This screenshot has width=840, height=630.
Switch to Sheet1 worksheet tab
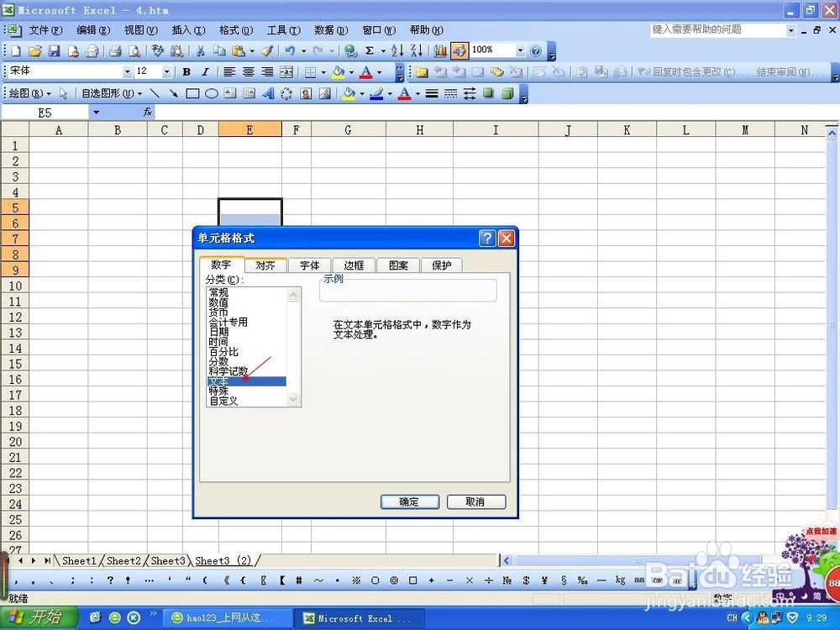coord(79,561)
